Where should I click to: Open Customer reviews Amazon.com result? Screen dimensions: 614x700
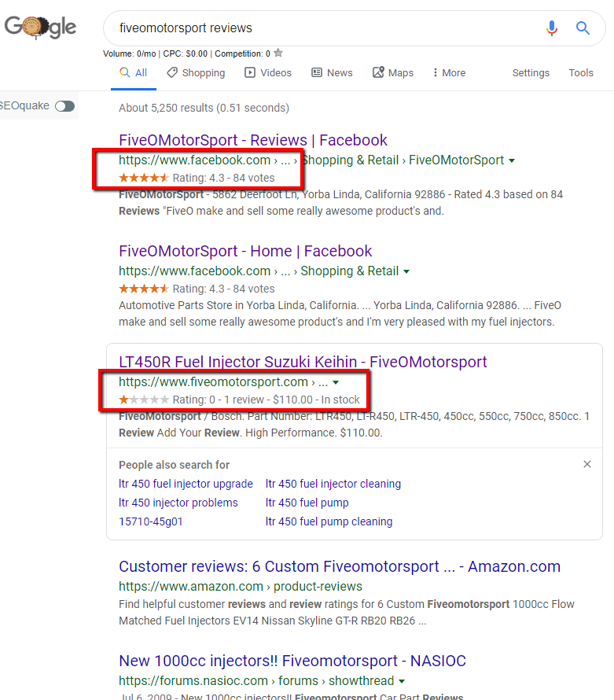340,566
